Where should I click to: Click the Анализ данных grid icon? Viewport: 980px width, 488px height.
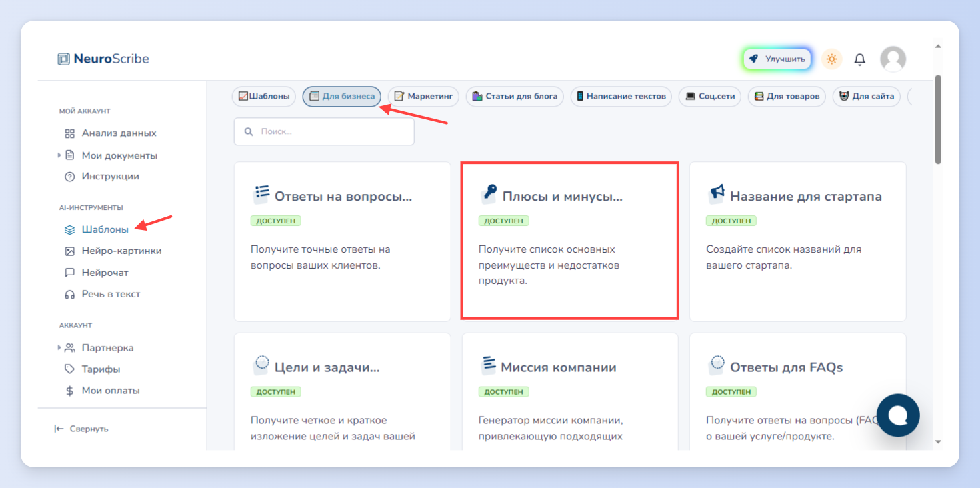click(x=70, y=133)
